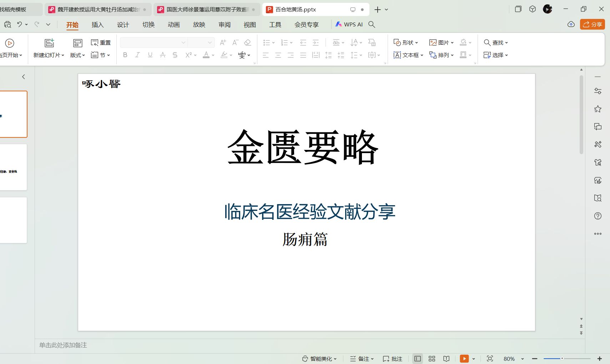This screenshot has width=610, height=364.
Task: Increase font size with A+ icon
Action: pyautogui.click(x=223, y=42)
